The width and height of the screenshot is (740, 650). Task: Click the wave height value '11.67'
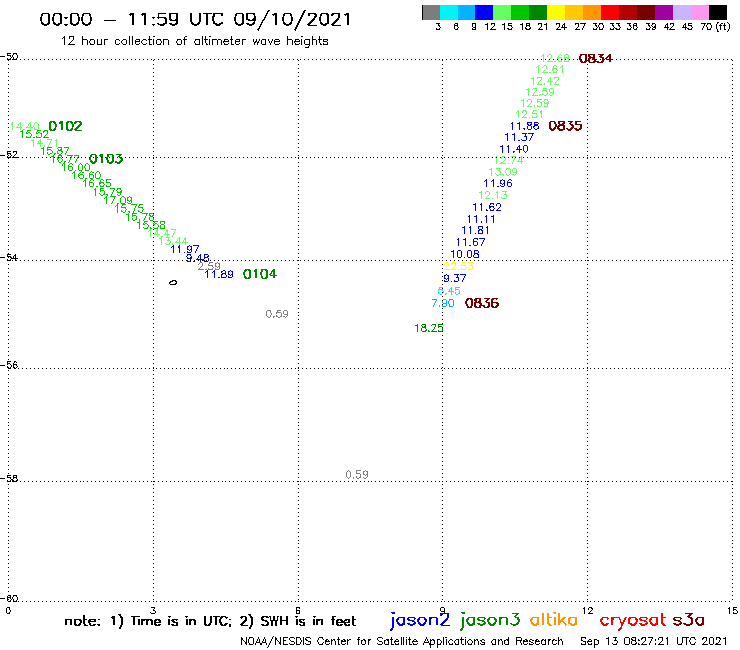470,242
